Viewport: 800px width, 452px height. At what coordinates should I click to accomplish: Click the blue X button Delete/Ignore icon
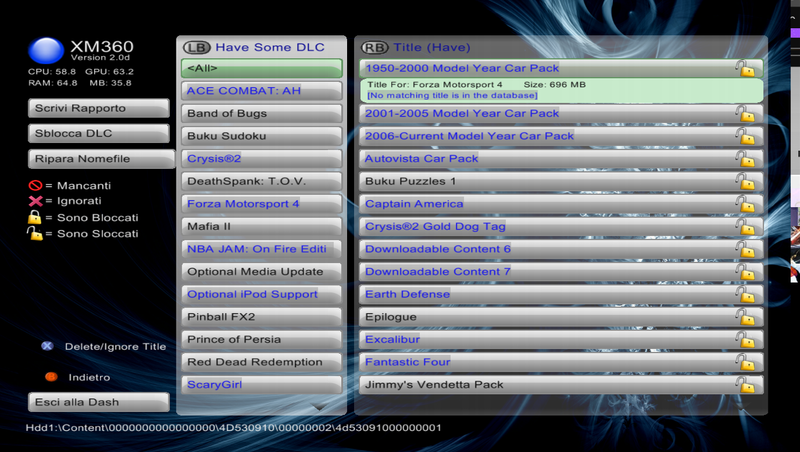(47, 346)
